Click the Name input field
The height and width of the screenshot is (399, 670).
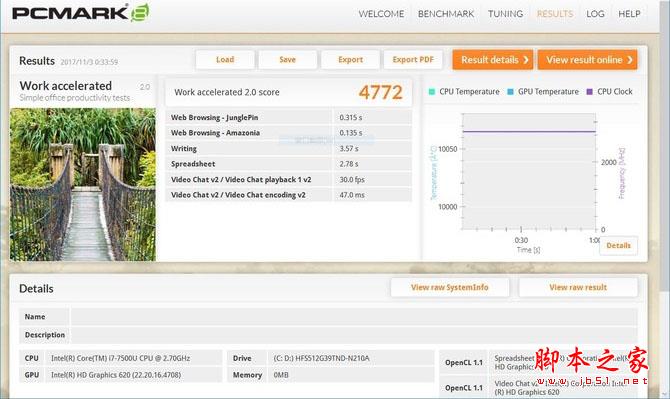(x=354, y=317)
